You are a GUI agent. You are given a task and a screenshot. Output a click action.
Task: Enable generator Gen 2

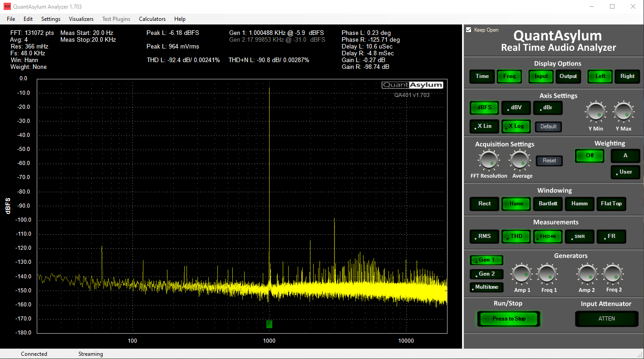pyautogui.click(x=487, y=274)
